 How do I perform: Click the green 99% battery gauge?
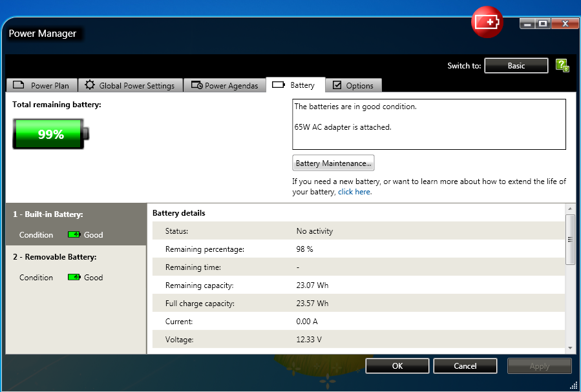51,134
